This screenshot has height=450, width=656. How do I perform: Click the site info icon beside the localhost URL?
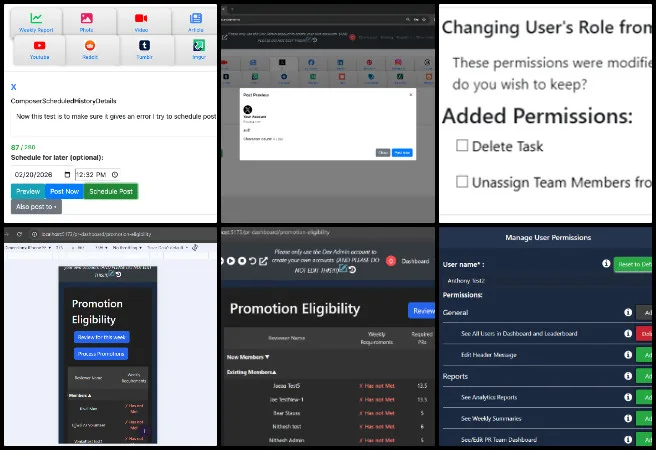click(x=35, y=234)
